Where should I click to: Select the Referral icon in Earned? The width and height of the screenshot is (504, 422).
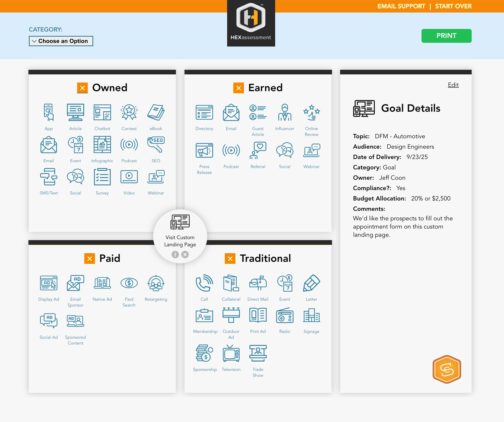(258, 150)
